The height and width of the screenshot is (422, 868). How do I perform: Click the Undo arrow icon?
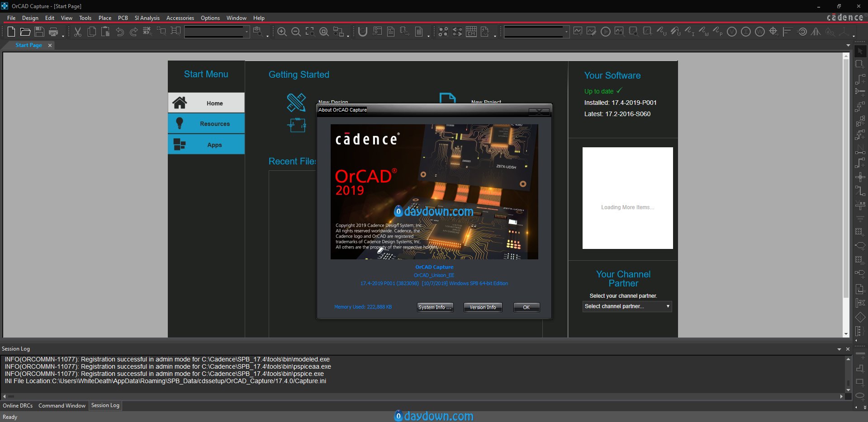[120, 32]
